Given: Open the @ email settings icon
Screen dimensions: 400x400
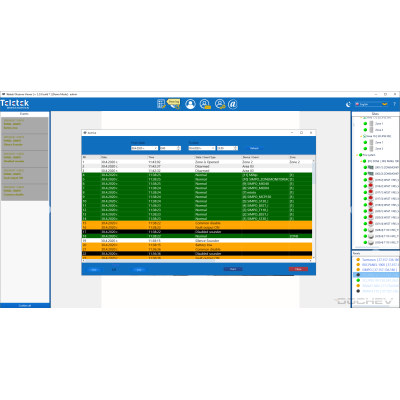Looking at the screenshot, I should 233,104.
